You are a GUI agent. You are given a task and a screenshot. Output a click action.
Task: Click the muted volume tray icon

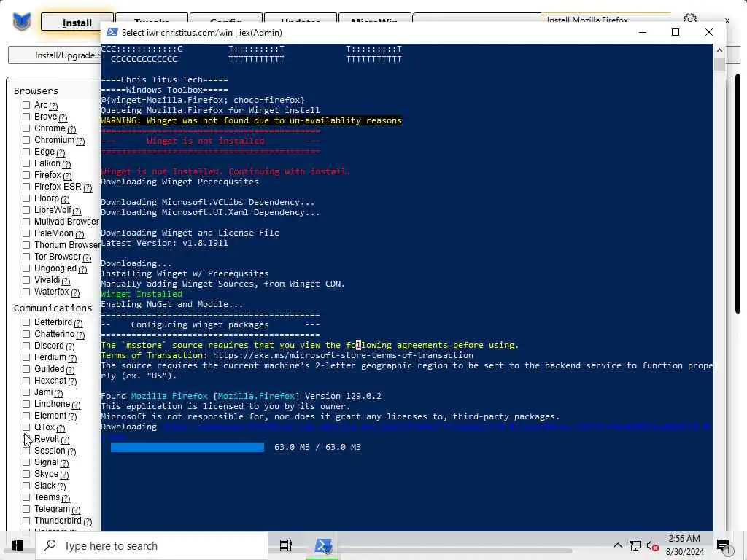click(x=652, y=545)
